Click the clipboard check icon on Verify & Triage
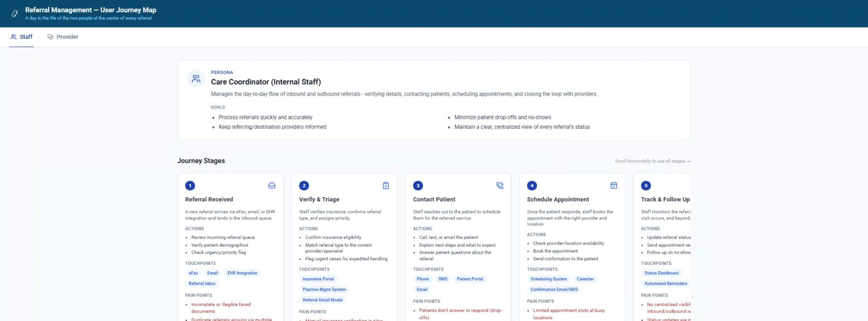Screen dimensions: 868x321 click(x=386, y=185)
